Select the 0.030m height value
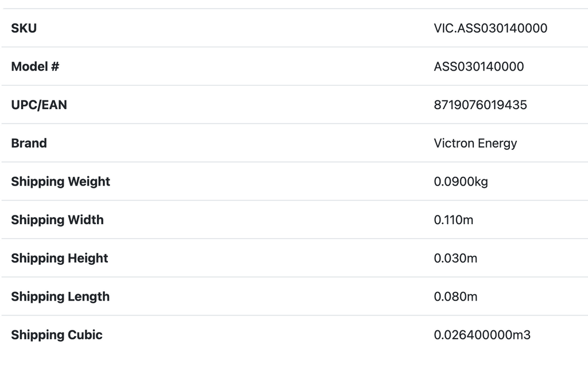This screenshot has height=374, width=588. coord(455,259)
